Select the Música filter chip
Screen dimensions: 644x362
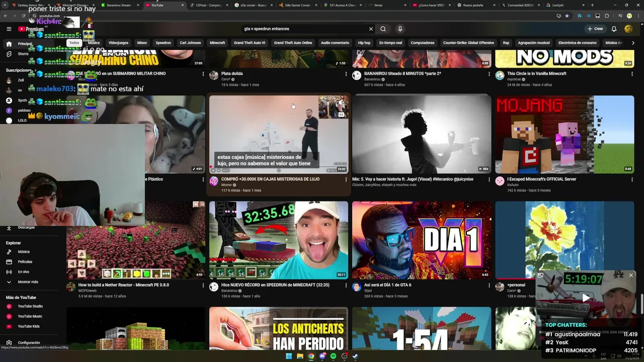coord(94,43)
